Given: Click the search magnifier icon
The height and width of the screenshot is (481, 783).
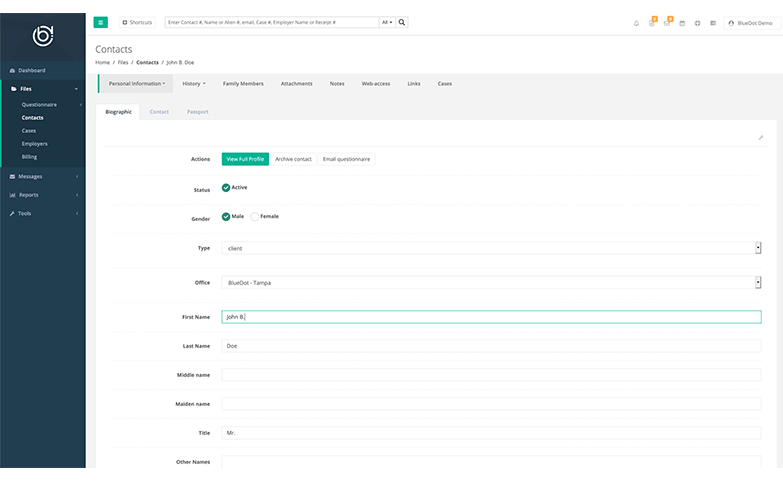Looking at the screenshot, I should [402, 22].
